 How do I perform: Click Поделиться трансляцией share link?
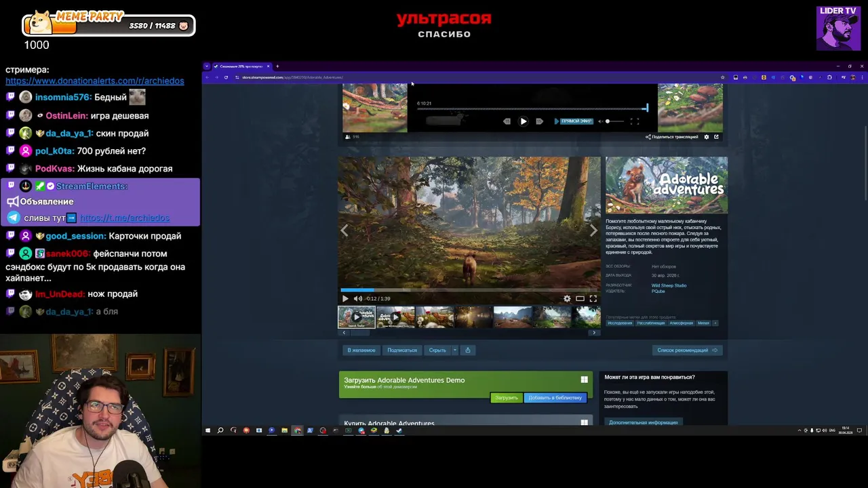[x=671, y=137]
